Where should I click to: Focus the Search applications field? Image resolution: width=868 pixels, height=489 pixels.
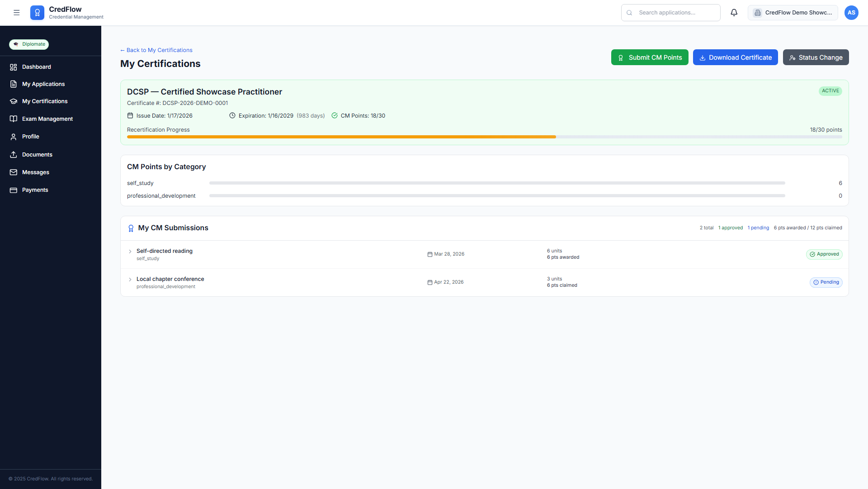671,13
